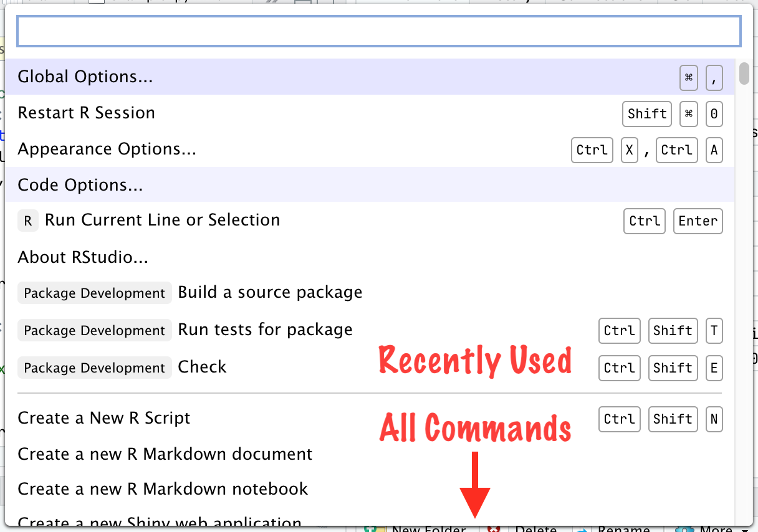Screen dimensions: 758x532
Task: Click the Package Development badge on Check
Action: point(94,368)
